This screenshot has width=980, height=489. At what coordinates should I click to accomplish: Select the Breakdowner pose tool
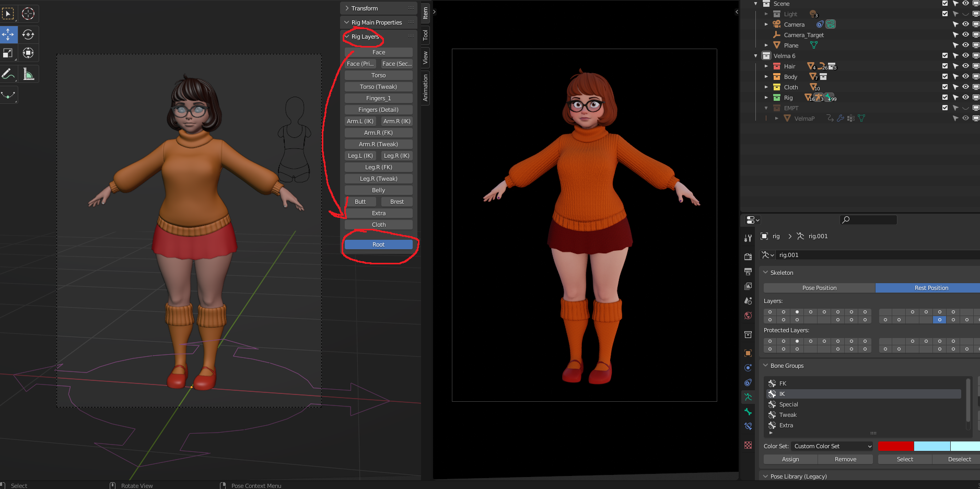(8, 95)
